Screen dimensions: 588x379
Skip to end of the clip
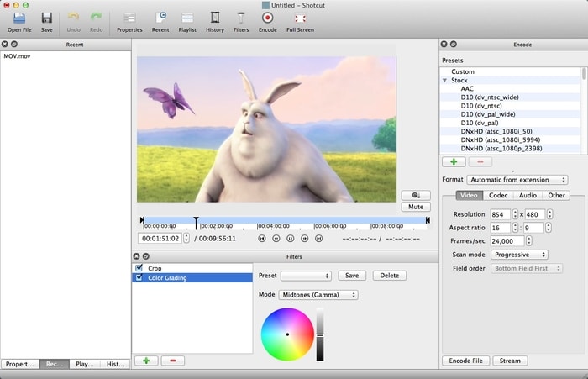point(318,239)
